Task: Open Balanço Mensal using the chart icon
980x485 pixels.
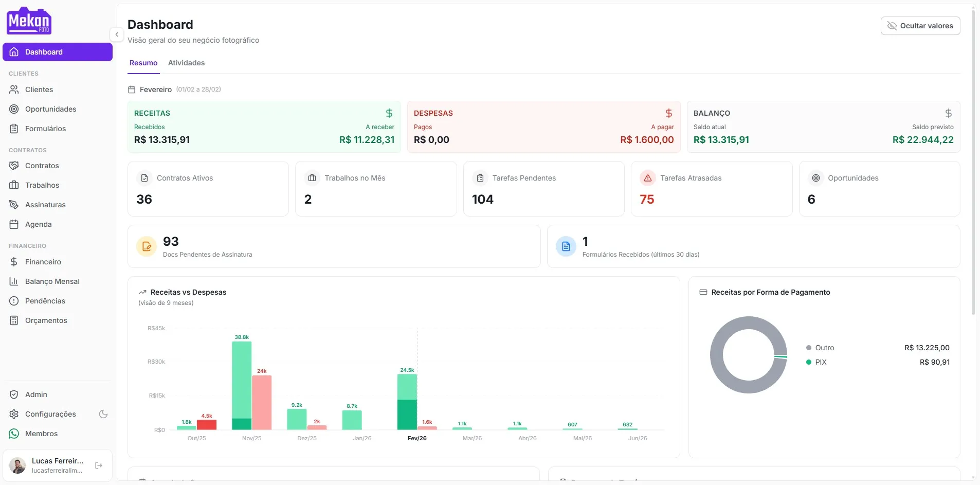Action: click(x=14, y=281)
